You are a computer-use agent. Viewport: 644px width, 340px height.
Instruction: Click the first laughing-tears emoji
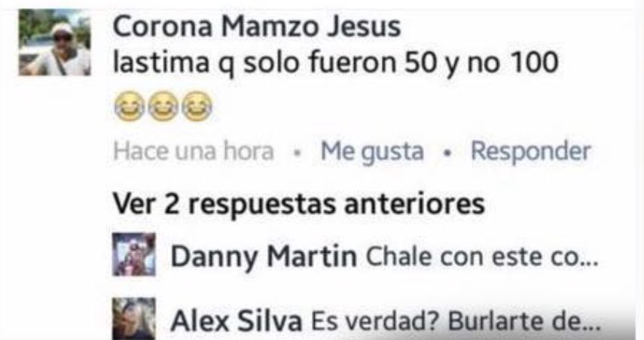130,106
